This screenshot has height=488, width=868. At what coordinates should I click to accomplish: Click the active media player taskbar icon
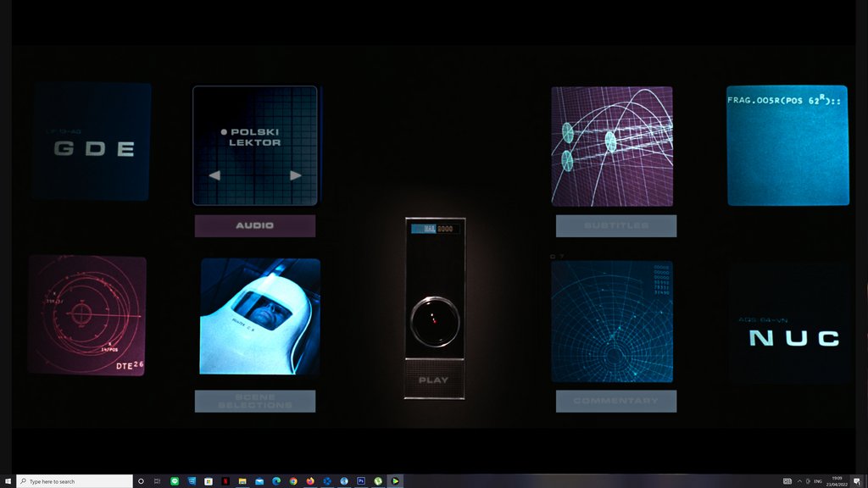(395, 481)
